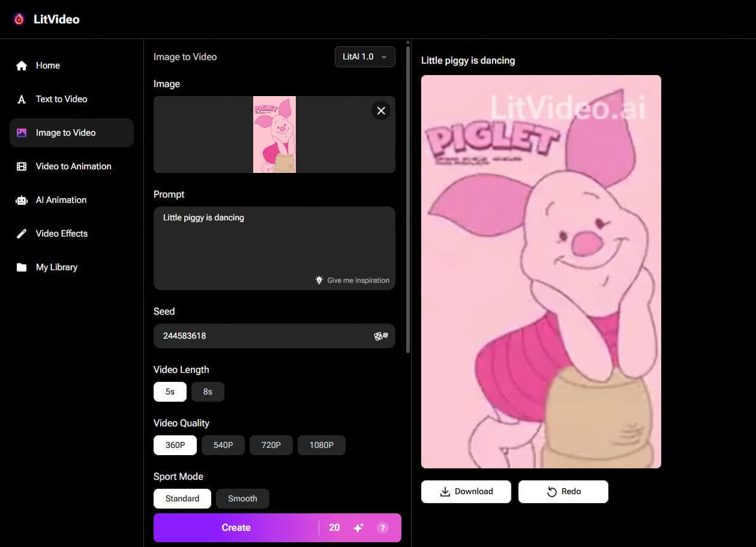Open Image to Video page
Screen dimensions: 756x547
tap(71, 133)
